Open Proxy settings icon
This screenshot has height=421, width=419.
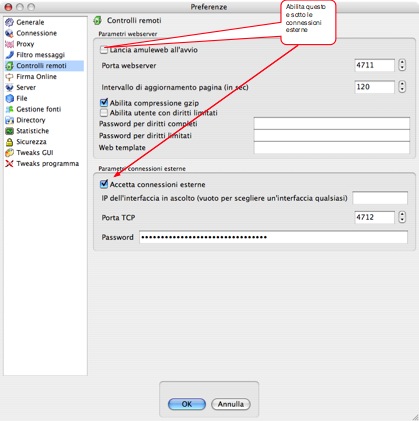[x=9, y=44]
